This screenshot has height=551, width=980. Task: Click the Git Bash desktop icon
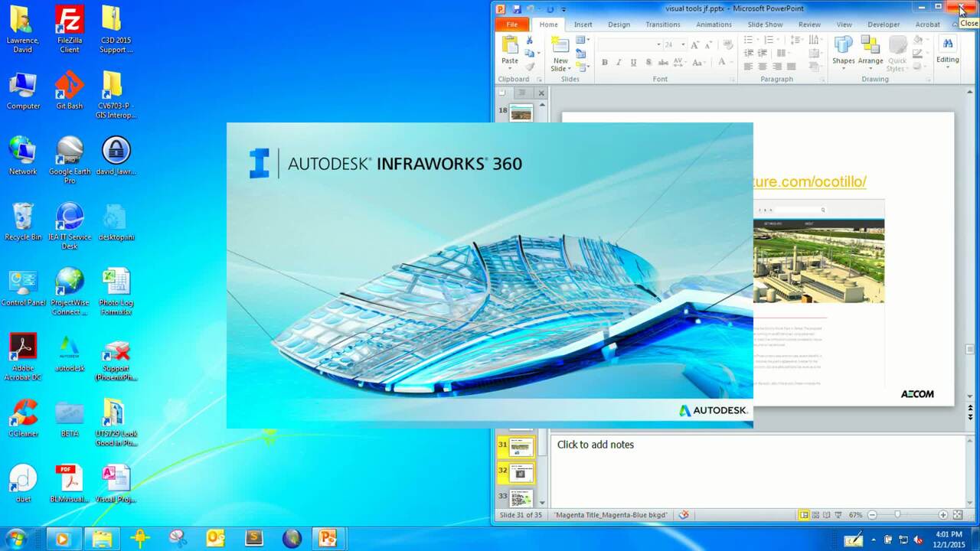[70, 92]
